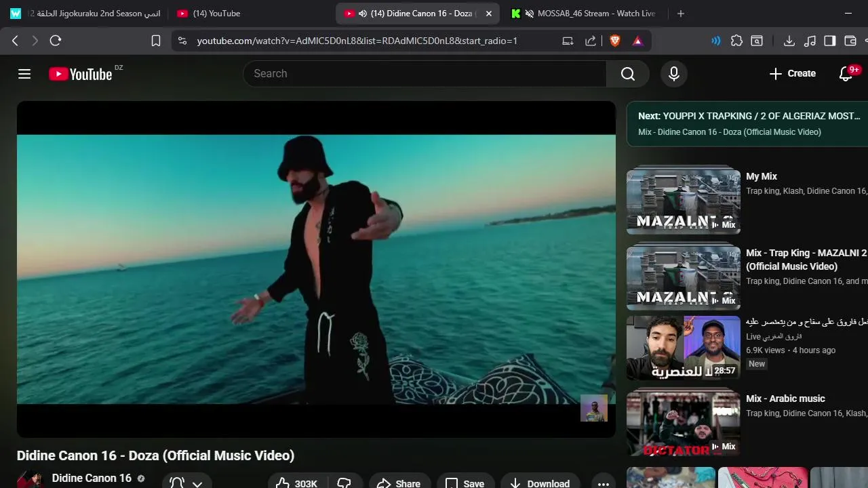Viewport: 868px width, 488px height.
Task: Go to the YouTube home logo
Action: point(81,74)
